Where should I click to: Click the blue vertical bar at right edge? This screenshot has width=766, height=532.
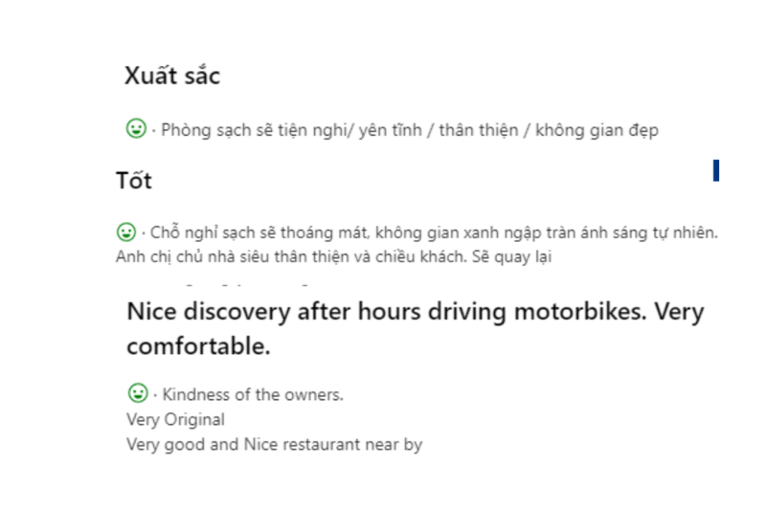point(715,171)
